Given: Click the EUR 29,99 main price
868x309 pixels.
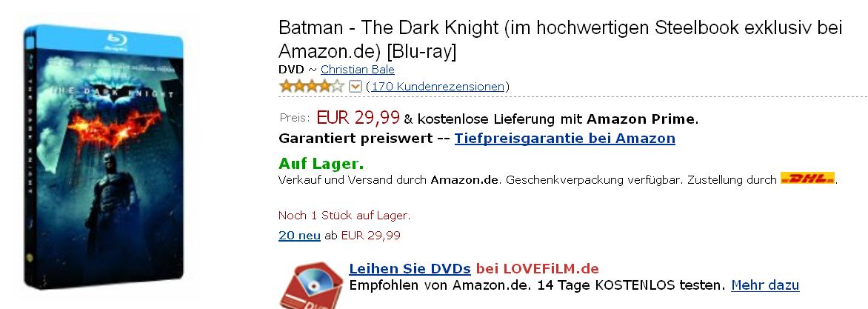Looking at the screenshot, I should [x=358, y=117].
